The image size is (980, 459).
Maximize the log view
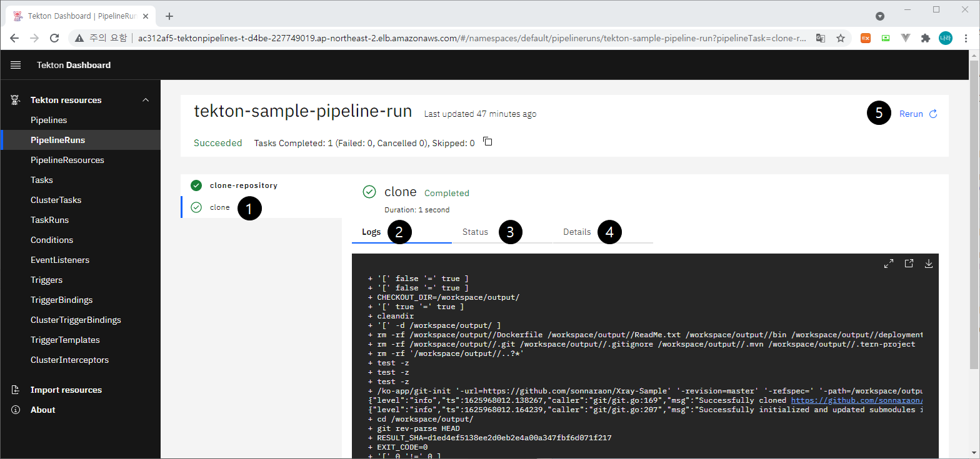tap(889, 264)
